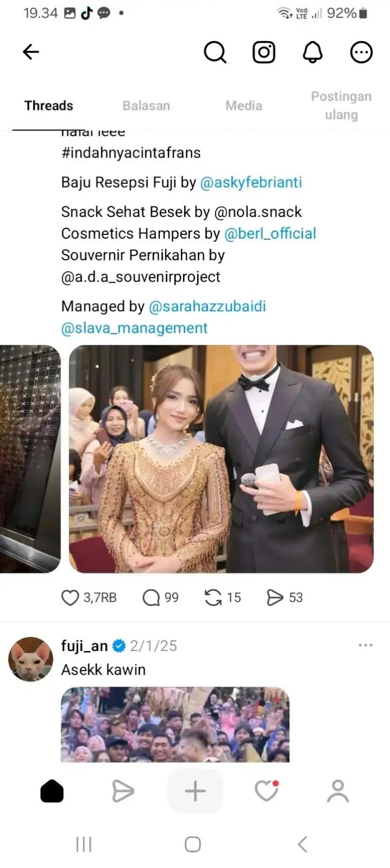Screen dimensions: 390x868
Task: Go back with the arrow icon
Action: (x=31, y=52)
